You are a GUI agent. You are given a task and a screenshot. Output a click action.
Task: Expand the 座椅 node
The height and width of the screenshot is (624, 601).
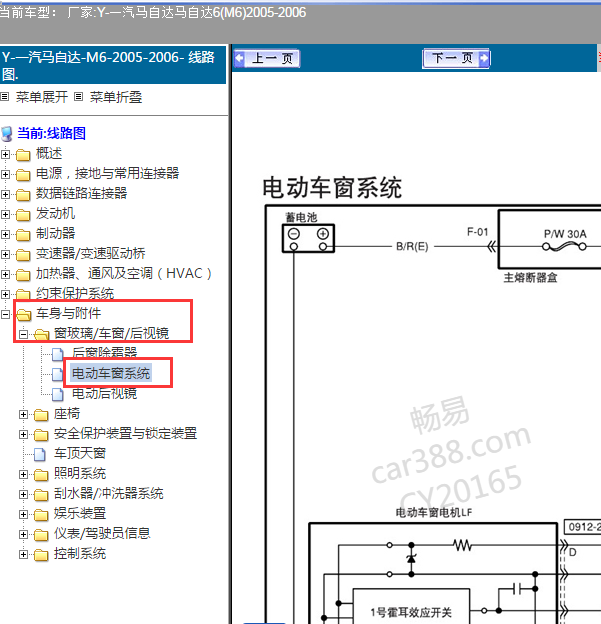(23, 414)
